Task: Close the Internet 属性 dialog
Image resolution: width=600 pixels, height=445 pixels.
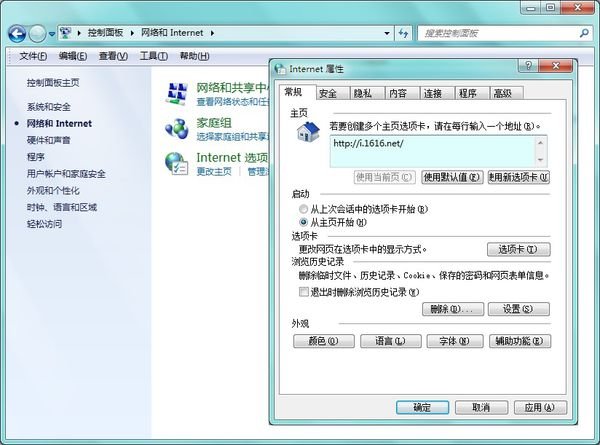Action: pyautogui.click(x=556, y=66)
